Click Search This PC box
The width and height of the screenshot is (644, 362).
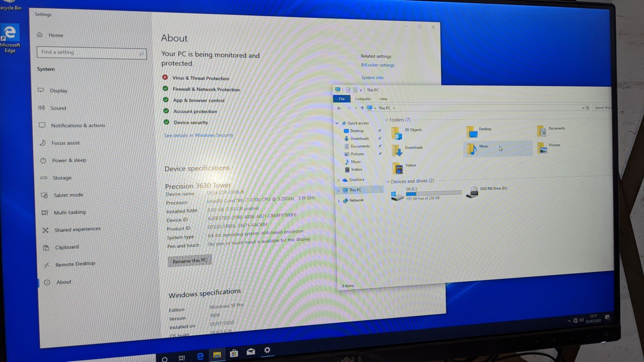(602, 108)
